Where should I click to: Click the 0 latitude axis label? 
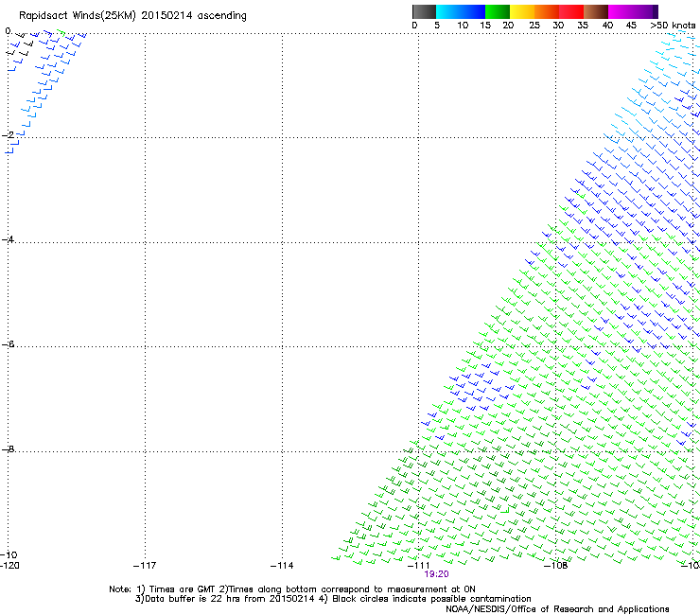[x=8, y=31]
